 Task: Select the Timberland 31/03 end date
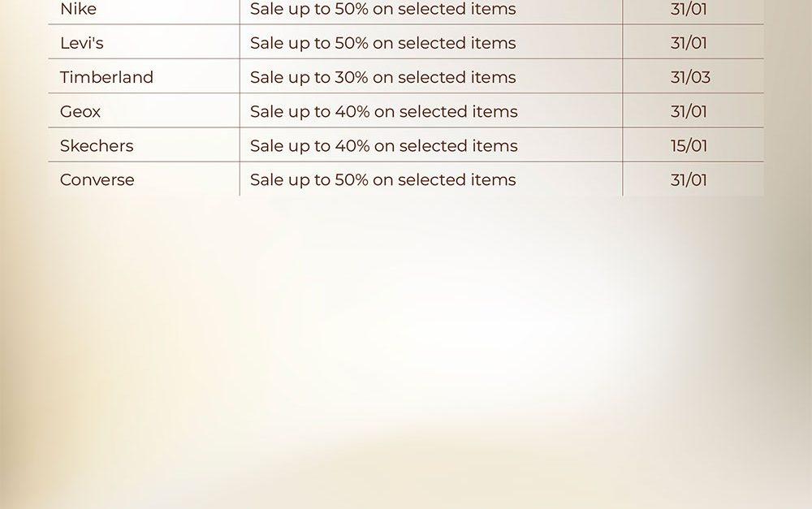point(690,77)
